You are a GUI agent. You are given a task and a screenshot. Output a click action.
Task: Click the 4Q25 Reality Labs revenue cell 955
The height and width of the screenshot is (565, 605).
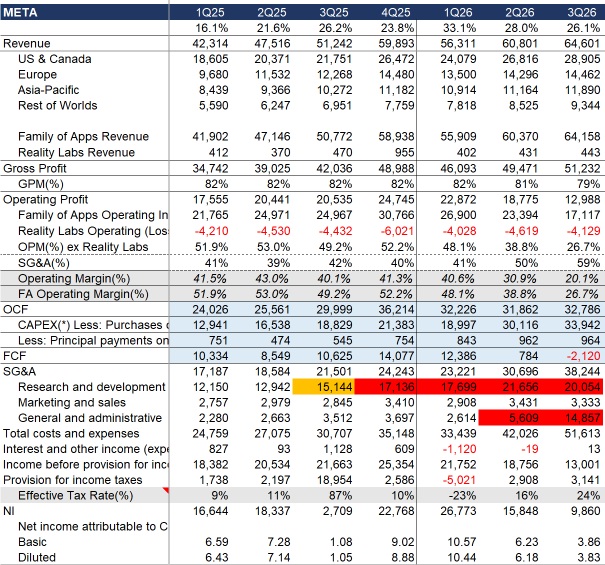(404, 152)
